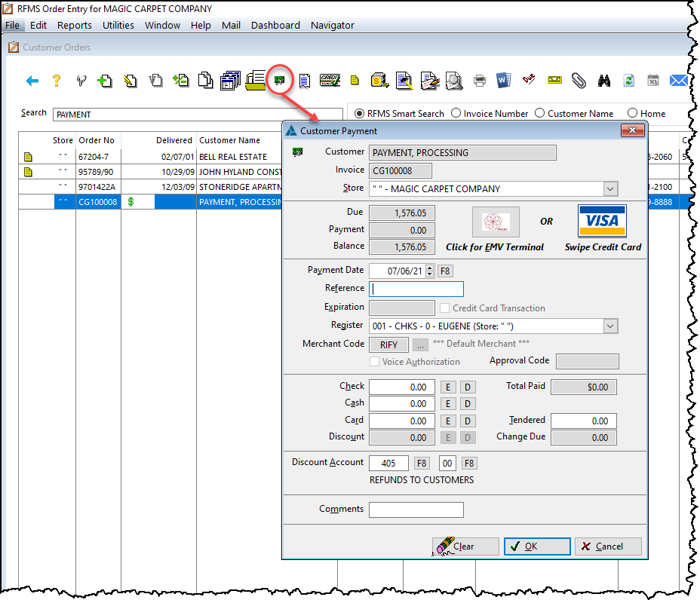Screen dimensions: 700x600
Task: Click the printer icon in toolbar
Action: coord(480,81)
